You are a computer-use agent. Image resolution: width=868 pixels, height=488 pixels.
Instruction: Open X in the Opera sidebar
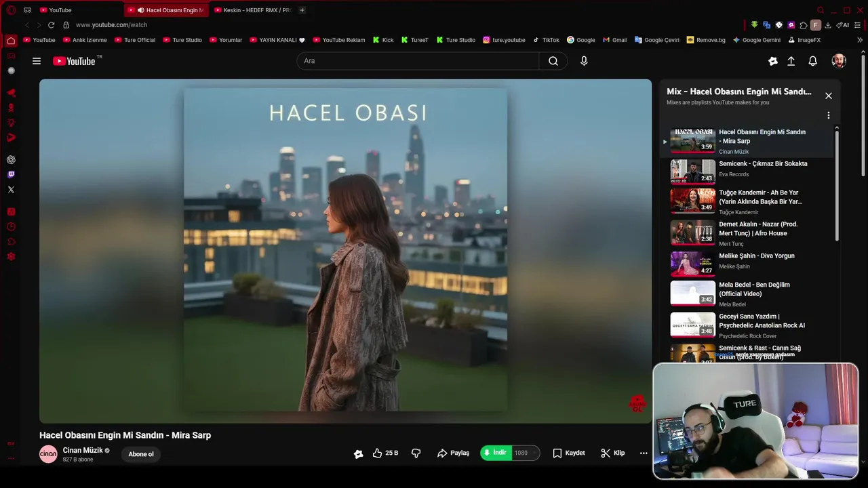pos(11,190)
